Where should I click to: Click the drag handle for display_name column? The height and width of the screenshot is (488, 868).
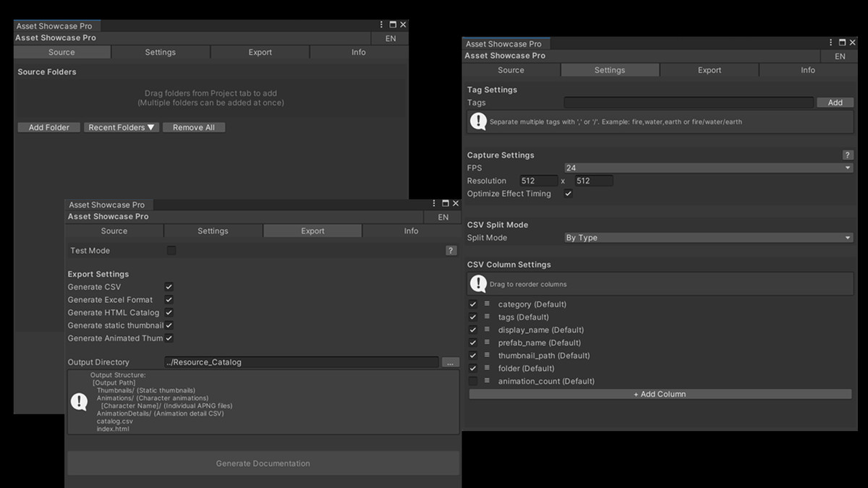coord(488,330)
